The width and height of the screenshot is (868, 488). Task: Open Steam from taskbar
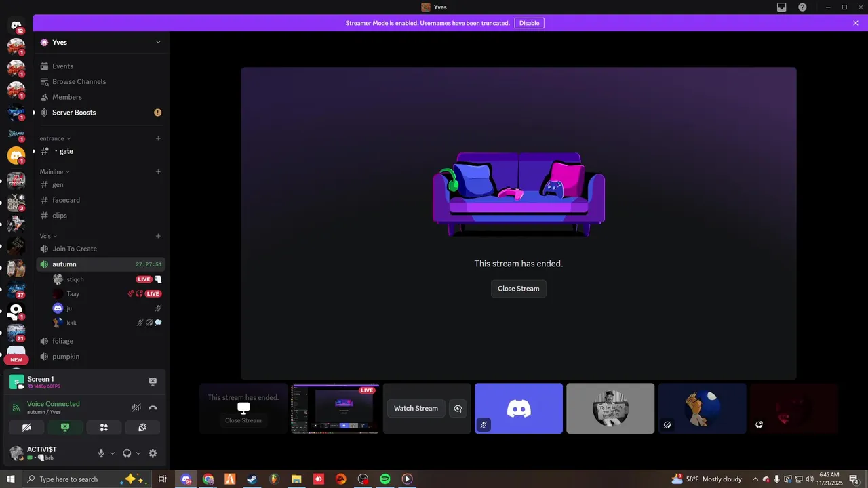pos(252,479)
